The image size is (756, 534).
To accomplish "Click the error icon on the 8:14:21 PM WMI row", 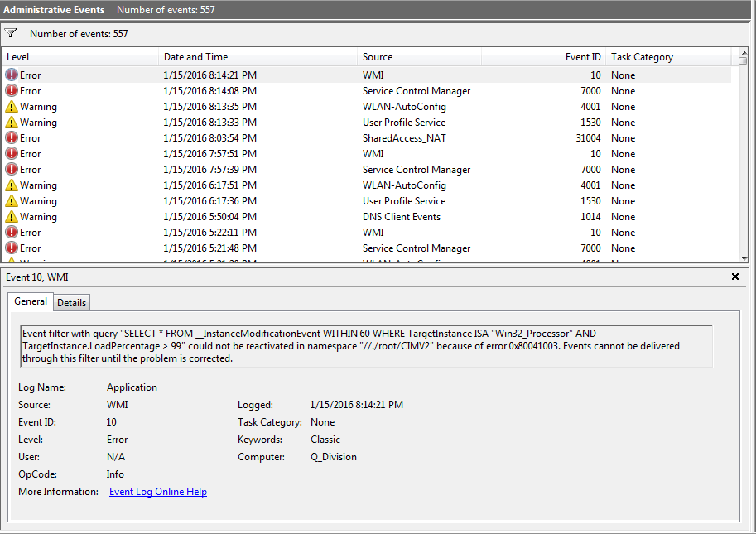I will pyautogui.click(x=12, y=75).
